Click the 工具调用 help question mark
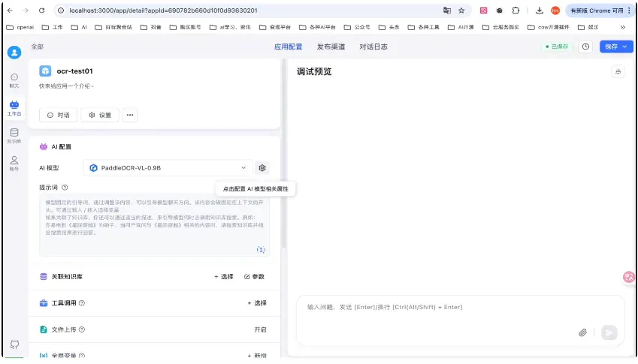The width and height of the screenshot is (638, 364). (82, 303)
